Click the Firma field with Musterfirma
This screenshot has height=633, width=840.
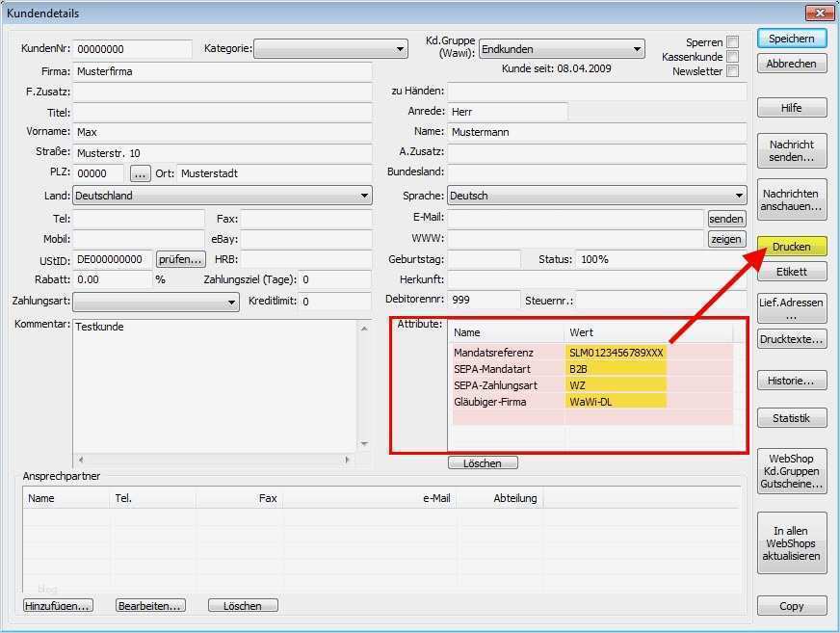pyautogui.click(x=223, y=71)
